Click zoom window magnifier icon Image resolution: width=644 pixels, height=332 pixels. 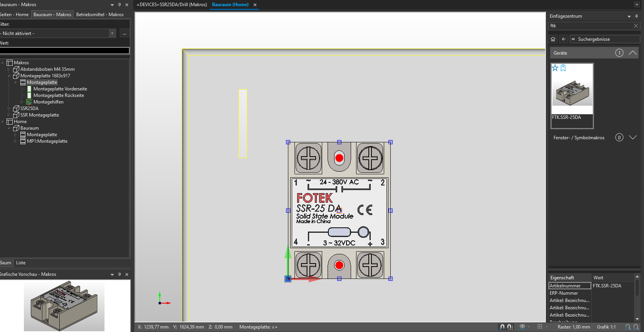click(628, 327)
